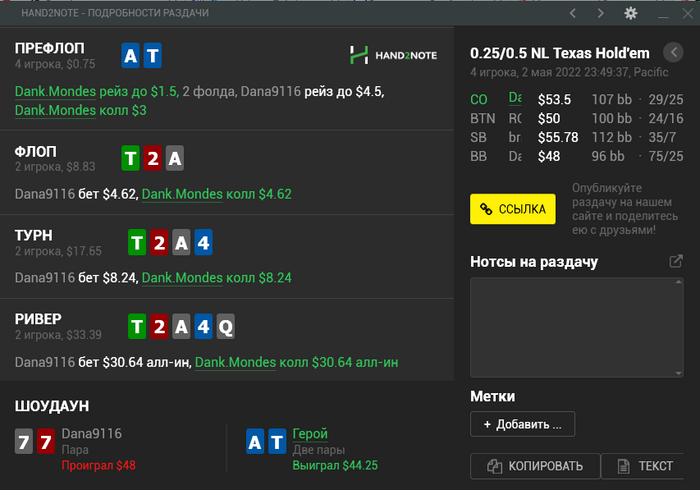Open Dank.Mondes link in turn action
700x490 pixels.
(182, 278)
